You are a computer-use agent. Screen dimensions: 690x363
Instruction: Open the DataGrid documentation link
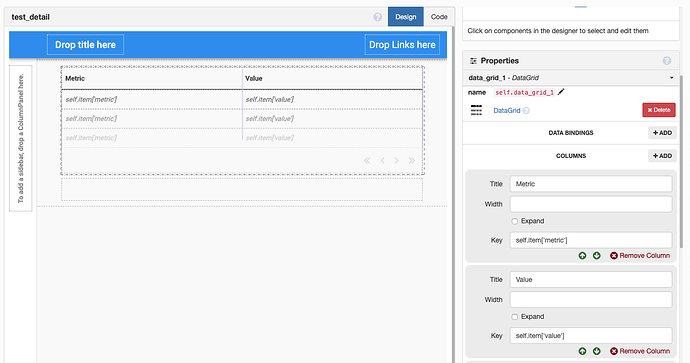pyautogui.click(x=506, y=110)
